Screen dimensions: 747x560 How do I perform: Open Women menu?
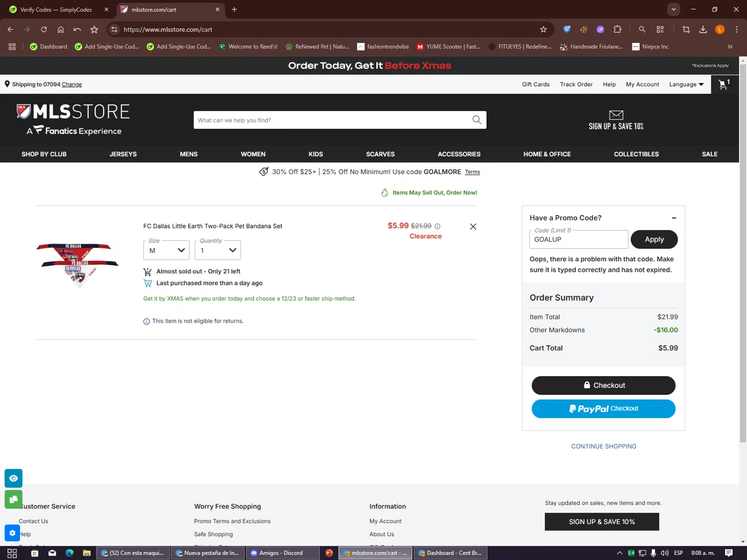coord(253,154)
